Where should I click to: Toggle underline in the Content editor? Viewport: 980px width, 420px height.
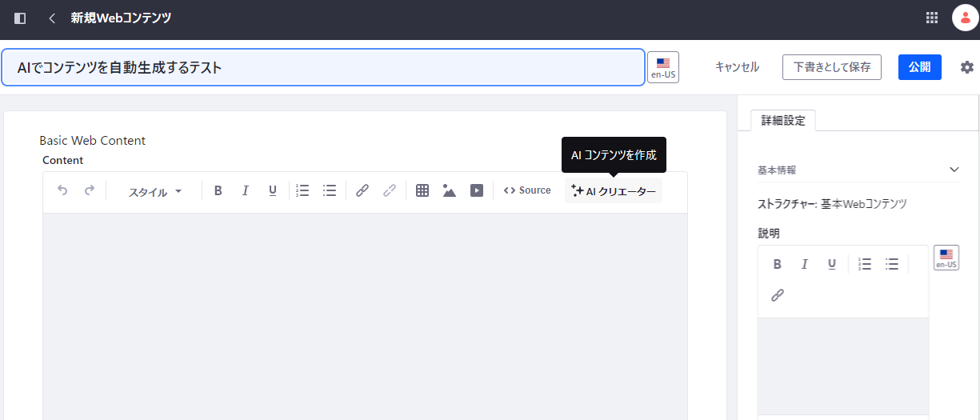[273, 190]
